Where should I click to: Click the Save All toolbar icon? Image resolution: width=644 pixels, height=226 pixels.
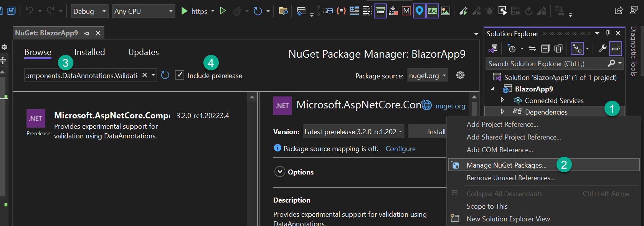click(11, 11)
